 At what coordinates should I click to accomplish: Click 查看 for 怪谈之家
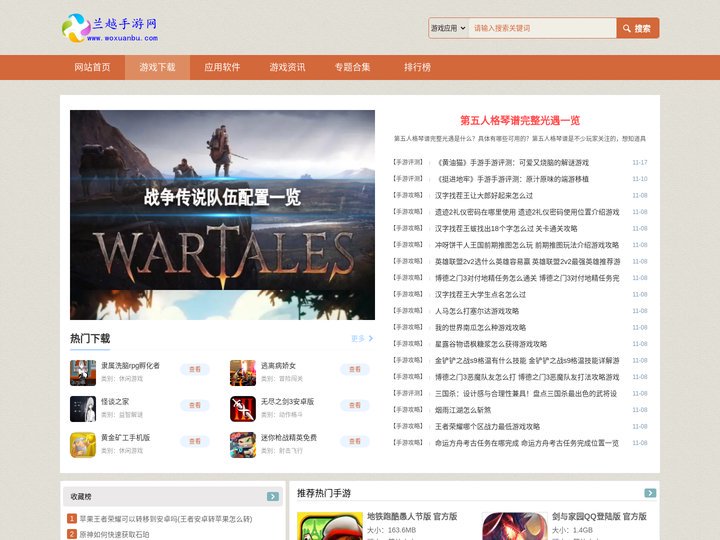[195, 405]
